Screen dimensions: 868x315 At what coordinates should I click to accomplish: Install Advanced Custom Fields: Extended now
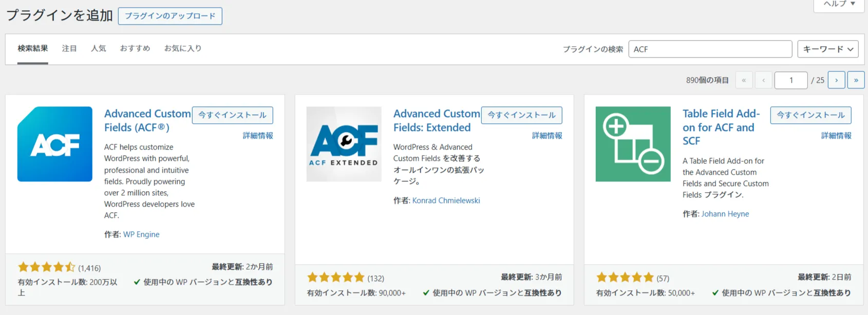[x=522, y=115]
